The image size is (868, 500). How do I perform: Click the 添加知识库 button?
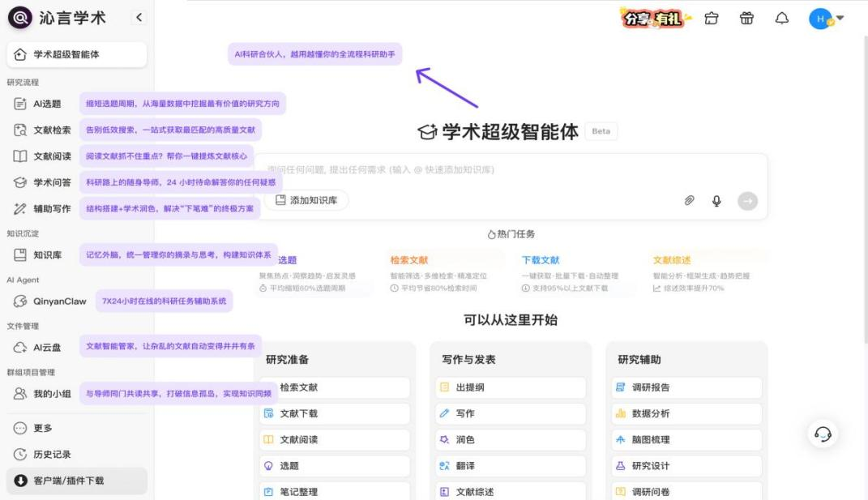[307, 200]
